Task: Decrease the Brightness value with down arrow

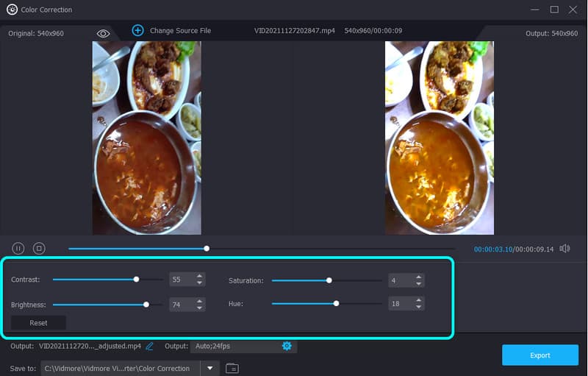Action: click(199, 308)
